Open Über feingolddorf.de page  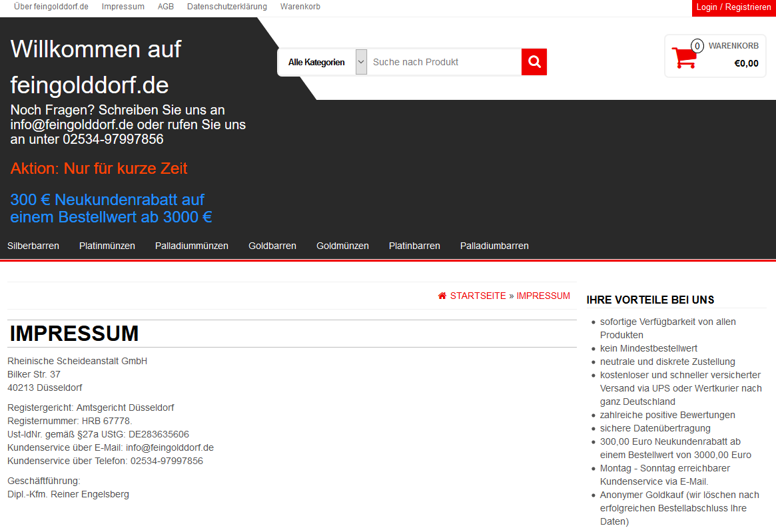tap(51, 7)
